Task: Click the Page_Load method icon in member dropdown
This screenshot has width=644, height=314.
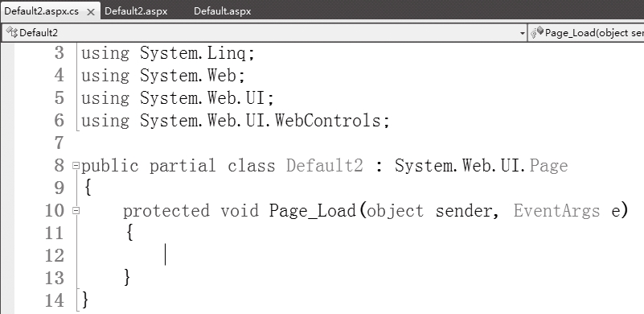Action: tap(537, 32)
